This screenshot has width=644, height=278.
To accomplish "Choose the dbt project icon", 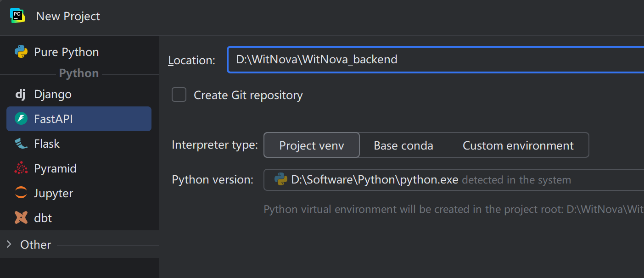I will click(21, 218).
